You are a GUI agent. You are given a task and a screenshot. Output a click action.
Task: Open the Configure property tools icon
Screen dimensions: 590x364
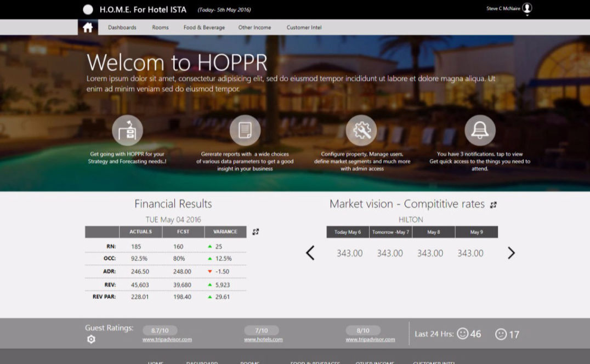pyautogui.click(x=361, y=130)
